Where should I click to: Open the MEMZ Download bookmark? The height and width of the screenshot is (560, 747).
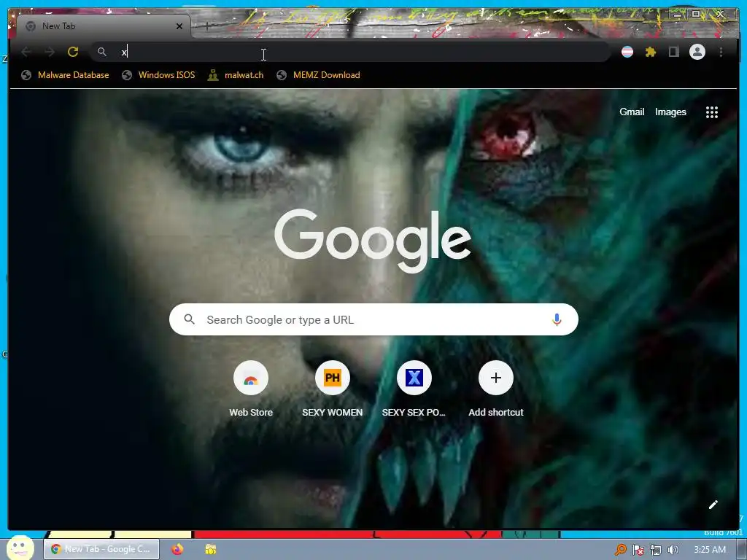click(318, 75)
